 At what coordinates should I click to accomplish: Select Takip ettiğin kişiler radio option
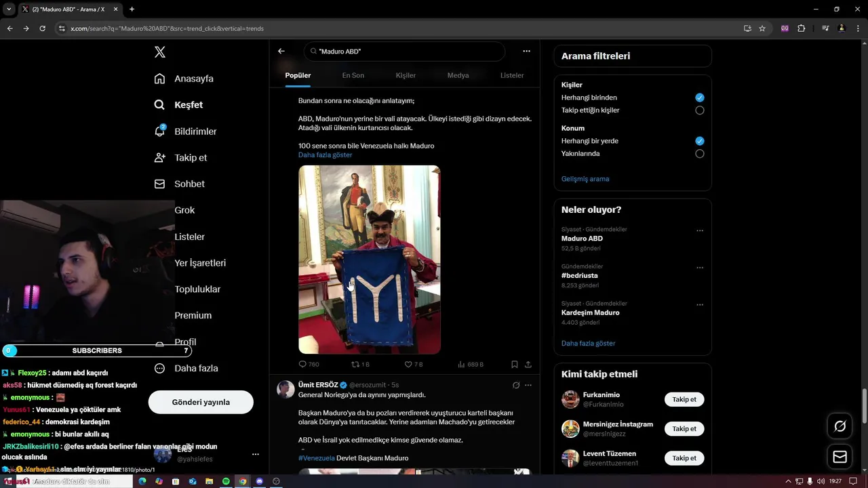tap(700, 110)
